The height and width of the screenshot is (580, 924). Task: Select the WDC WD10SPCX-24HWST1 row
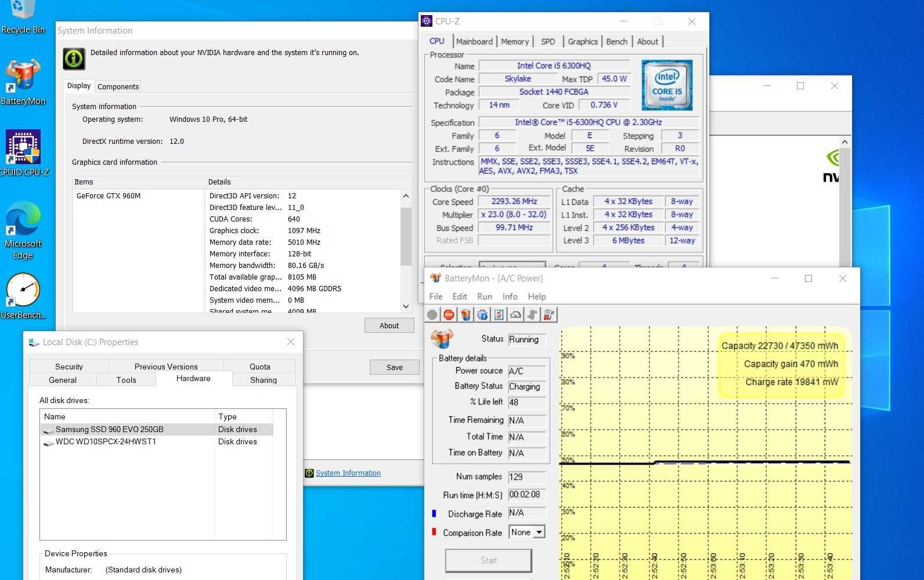tap(157, 442)
